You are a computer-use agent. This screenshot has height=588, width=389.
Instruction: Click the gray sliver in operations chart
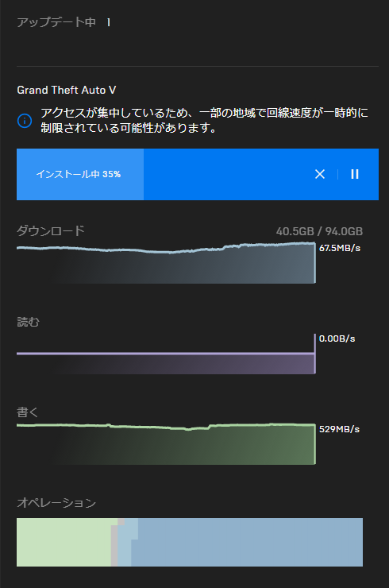click(x=114, y=546)
